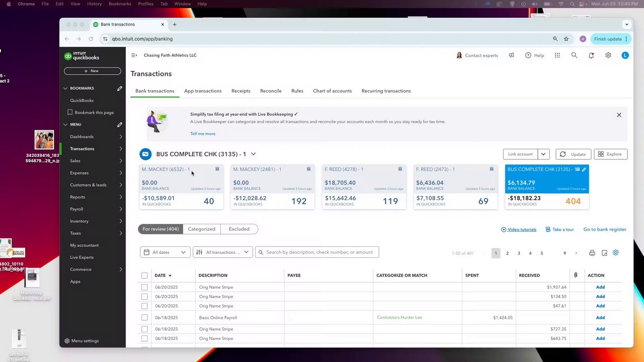Check the $47.61 Orig Name Stripe row

[144, 306]
